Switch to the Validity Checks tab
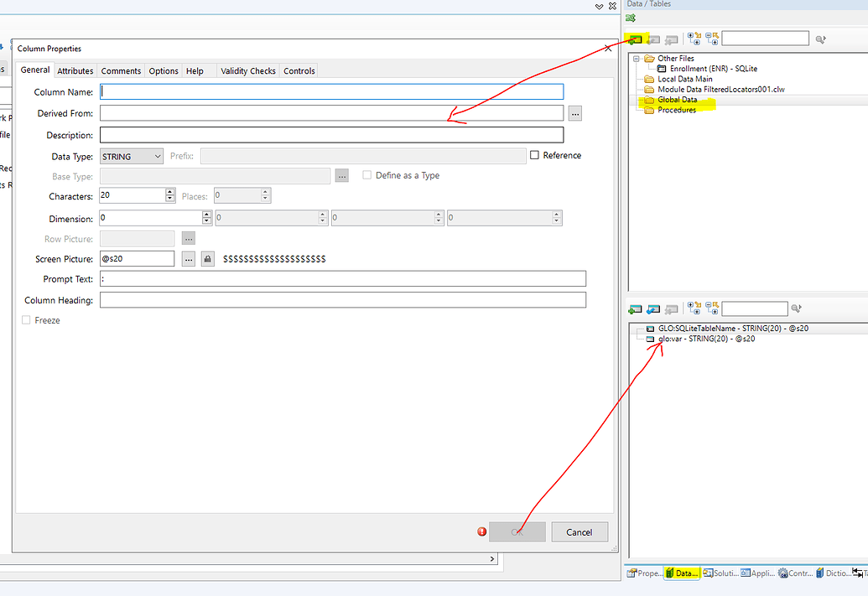Screen dimensions: 868x596 (247, 70)
